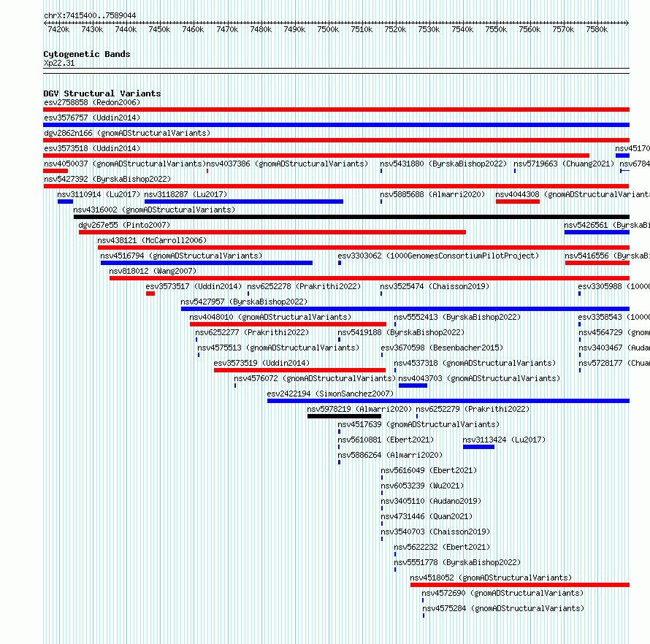650x644 pixels.
Task: Open nsv3405110 (Audano2019) label
Action: (431, 501)
